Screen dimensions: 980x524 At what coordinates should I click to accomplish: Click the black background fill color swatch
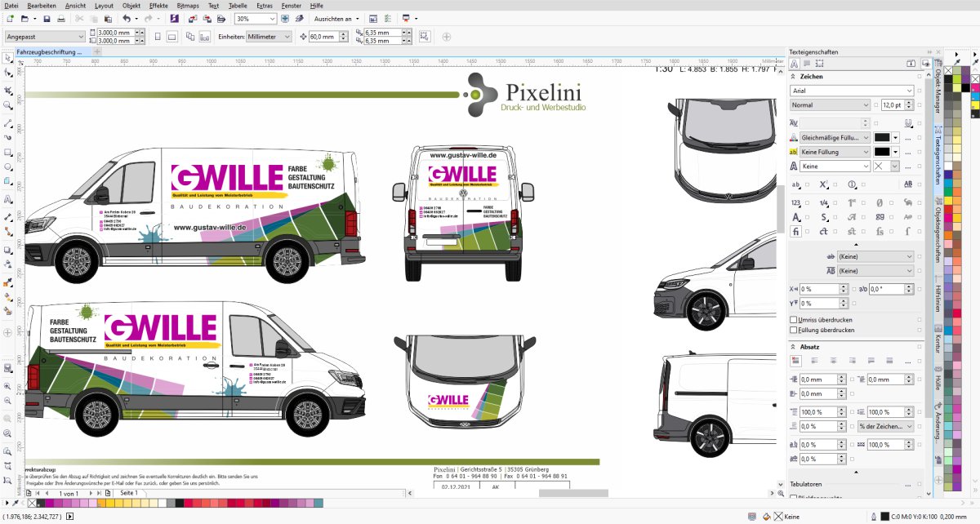tap(882, 152)
